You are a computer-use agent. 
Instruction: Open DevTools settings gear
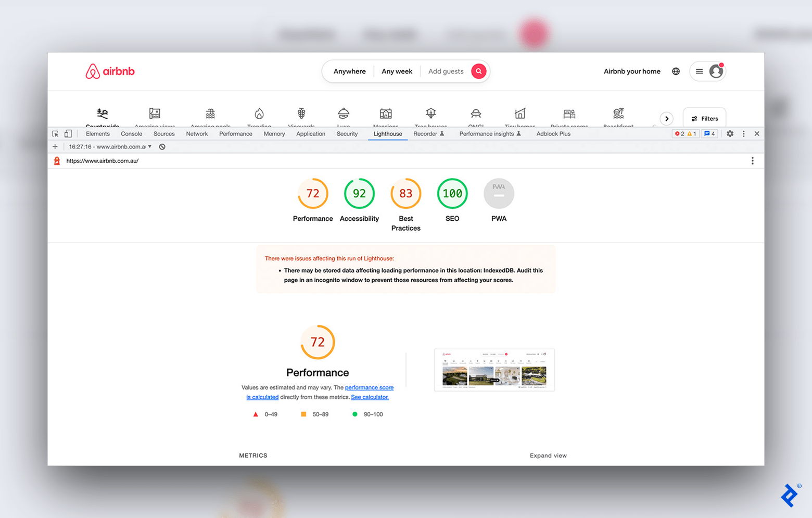pyautogui.click(x=730, y=133)
